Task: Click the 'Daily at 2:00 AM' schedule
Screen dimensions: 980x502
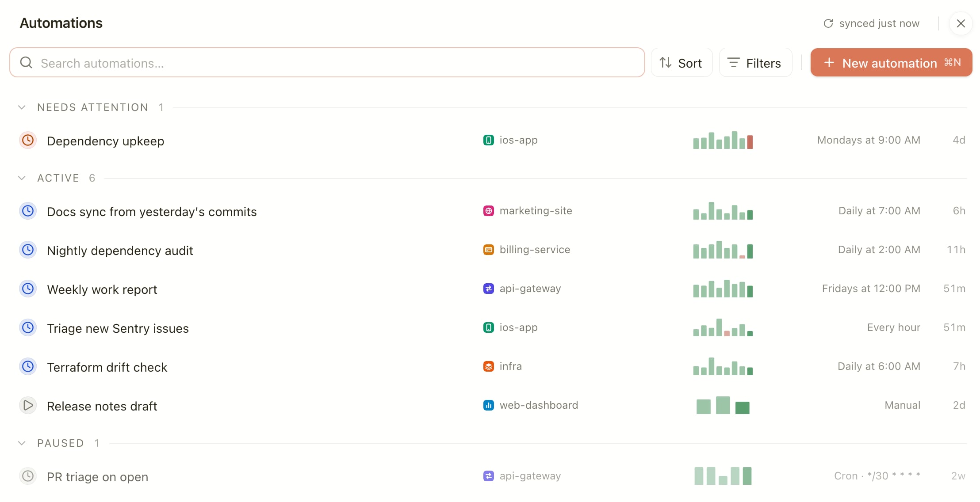Action: tap(879, 250)
